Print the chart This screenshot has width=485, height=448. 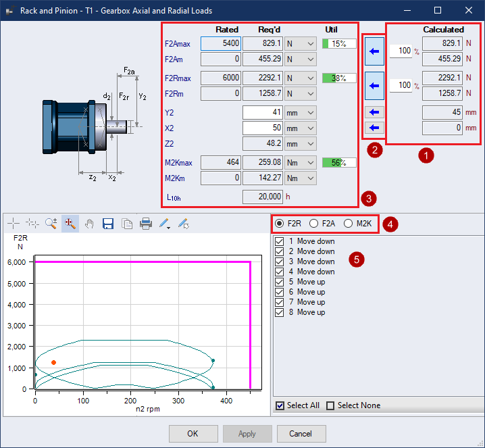point(145,224)
